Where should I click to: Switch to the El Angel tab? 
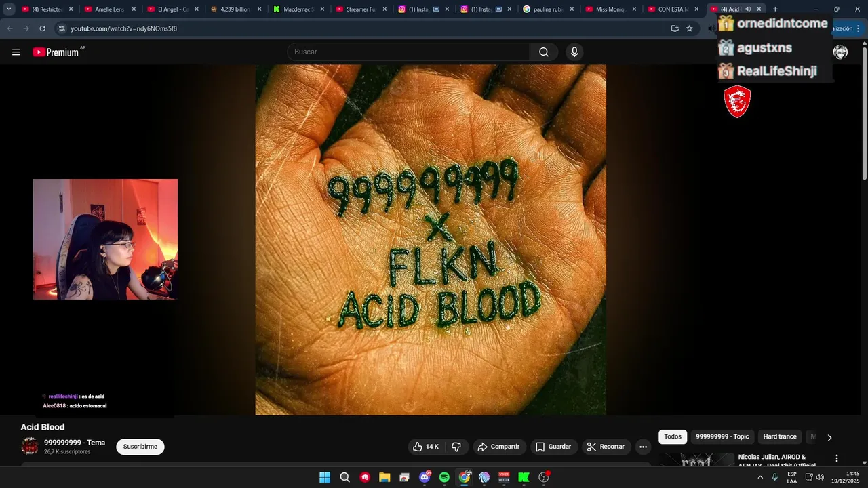(x=173, y=9)
